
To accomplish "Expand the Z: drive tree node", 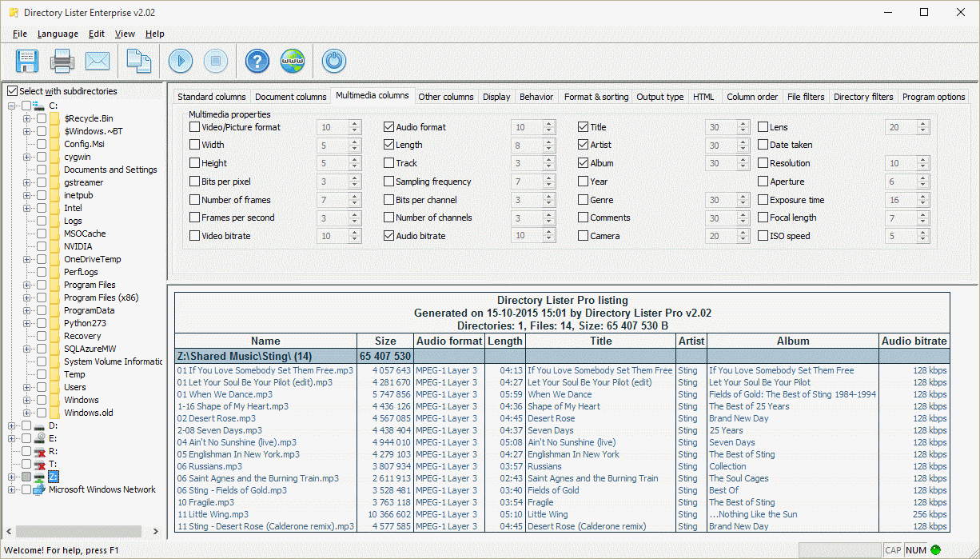I will [12, 477].
